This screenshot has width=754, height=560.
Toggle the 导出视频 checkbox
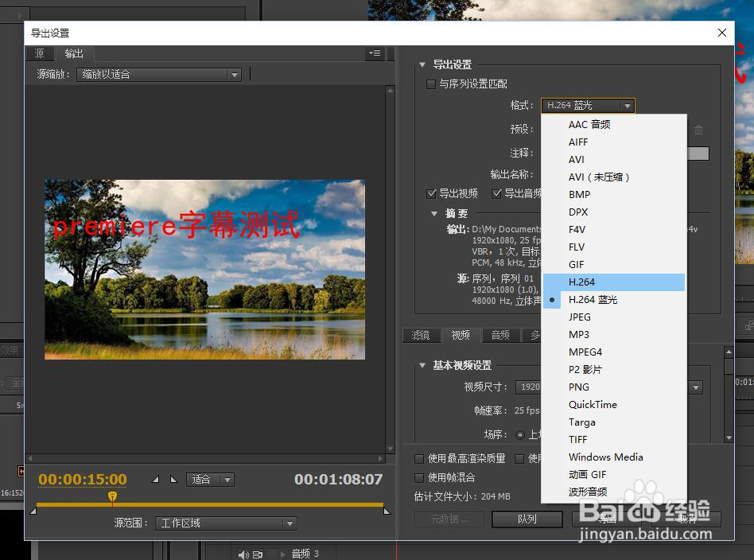click(x=431, y=193)
